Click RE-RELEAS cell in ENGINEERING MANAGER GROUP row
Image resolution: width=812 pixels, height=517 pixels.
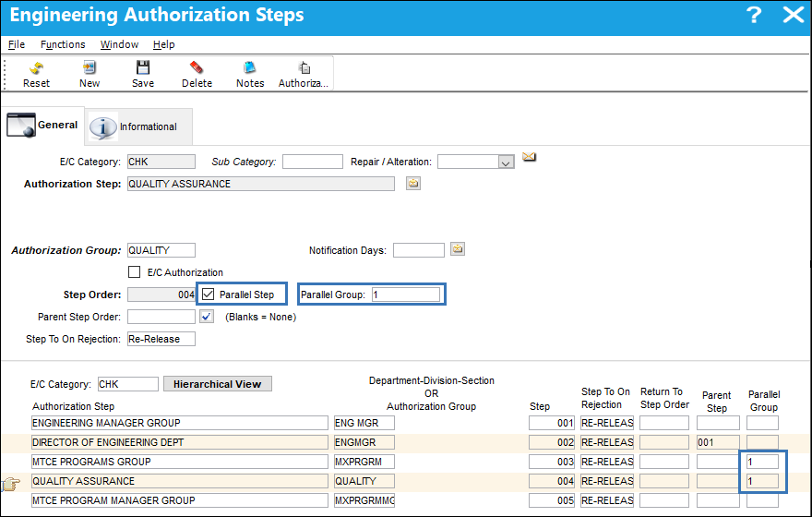coord(607,423)
